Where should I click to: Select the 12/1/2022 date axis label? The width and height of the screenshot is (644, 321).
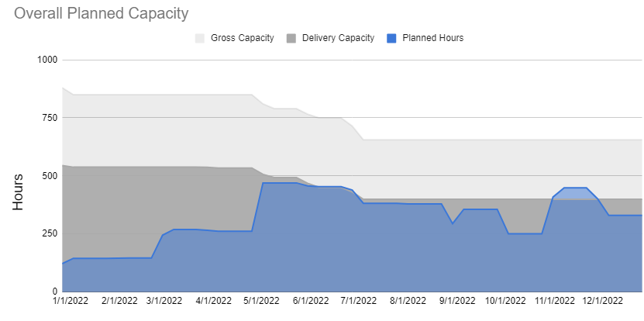[603, 301]
